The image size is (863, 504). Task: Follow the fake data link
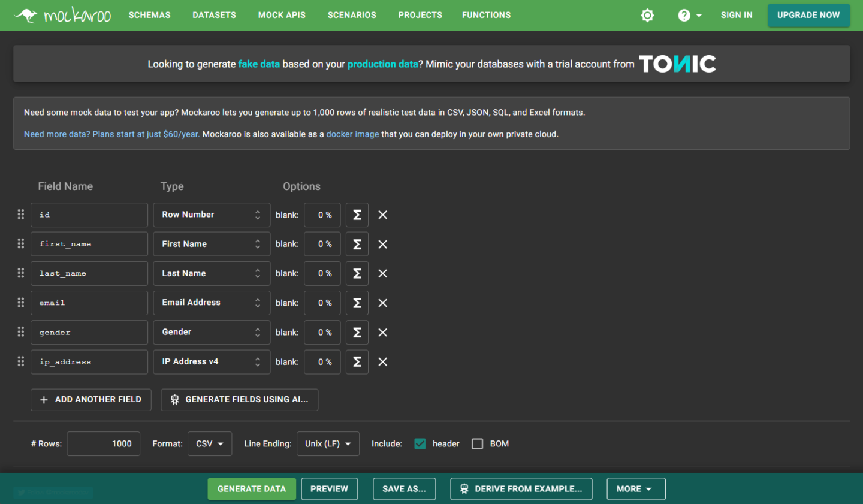coord(259,64)
